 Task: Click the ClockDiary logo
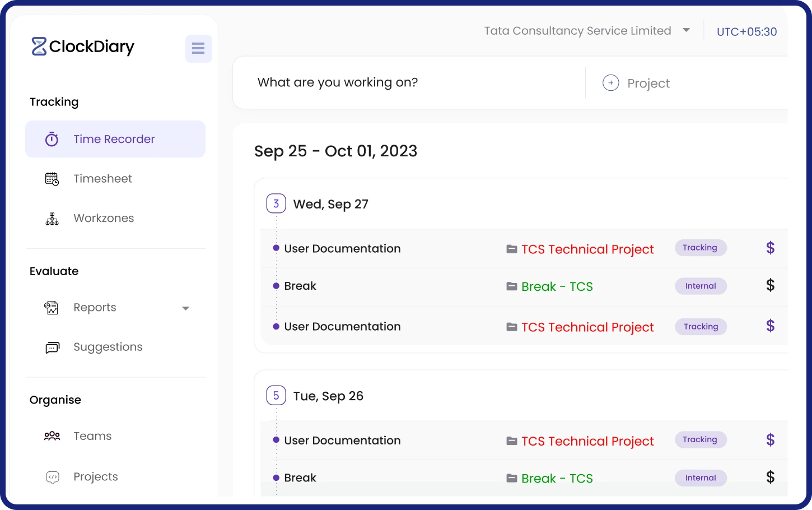pos(83,47)
